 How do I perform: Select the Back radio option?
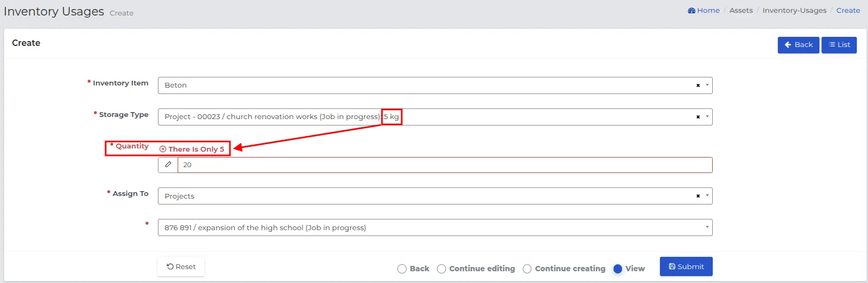(402, 269)
